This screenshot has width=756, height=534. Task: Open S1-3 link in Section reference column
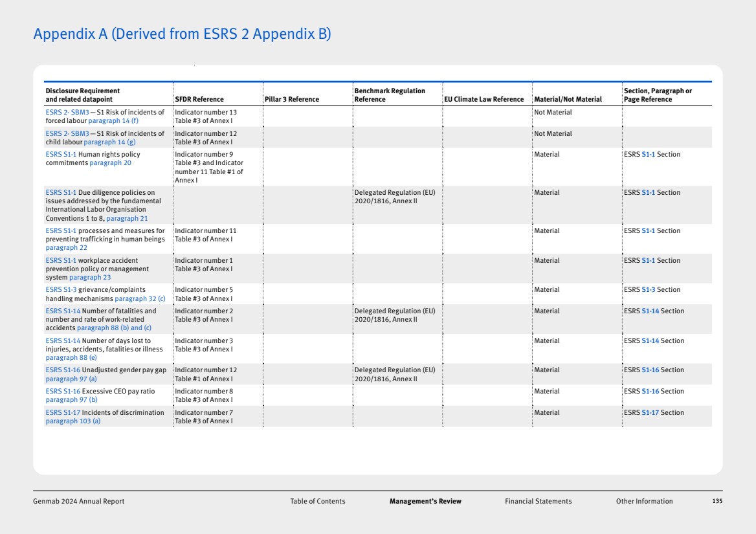point(648,290)
